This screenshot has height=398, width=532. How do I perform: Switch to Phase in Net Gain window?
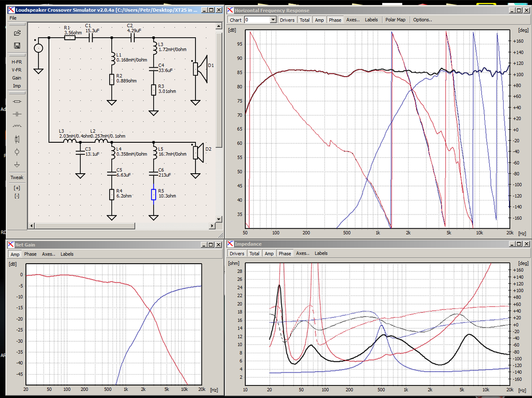[30, 254]
